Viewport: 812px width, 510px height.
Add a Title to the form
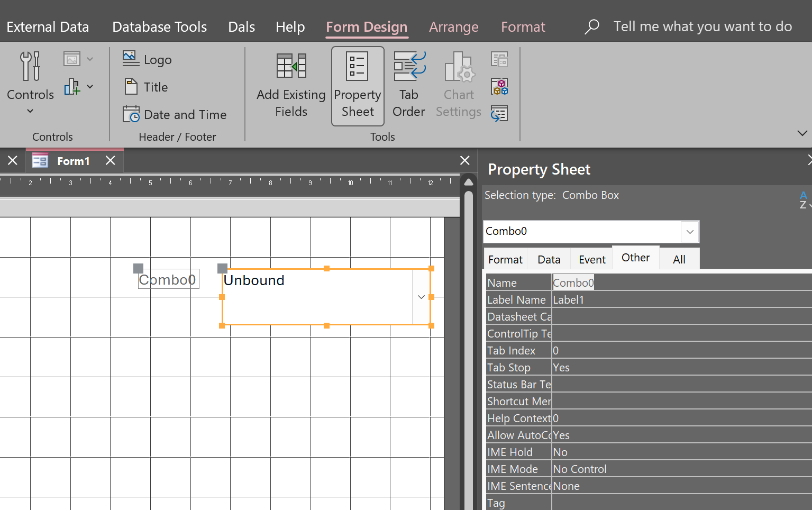tap(147, 87)
